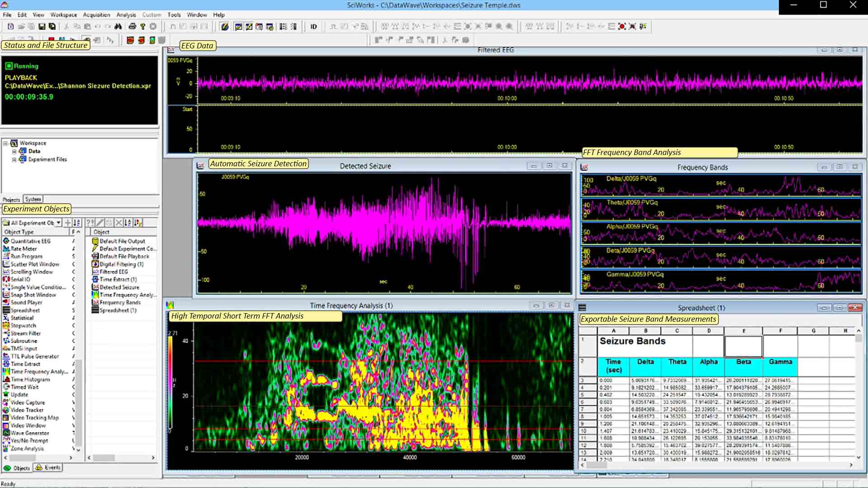Click the Save (floppy disk) toolbar icon
The image size is (868, 488).
(x=42, y=27)
